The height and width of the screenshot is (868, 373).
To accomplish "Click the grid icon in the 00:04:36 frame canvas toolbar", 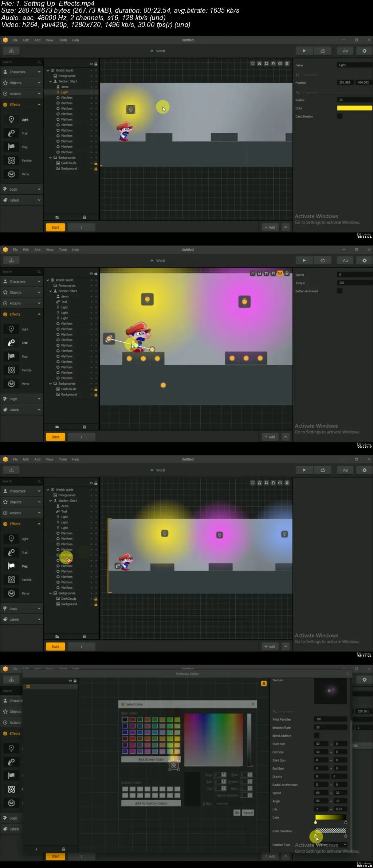I will click(266, 63).
